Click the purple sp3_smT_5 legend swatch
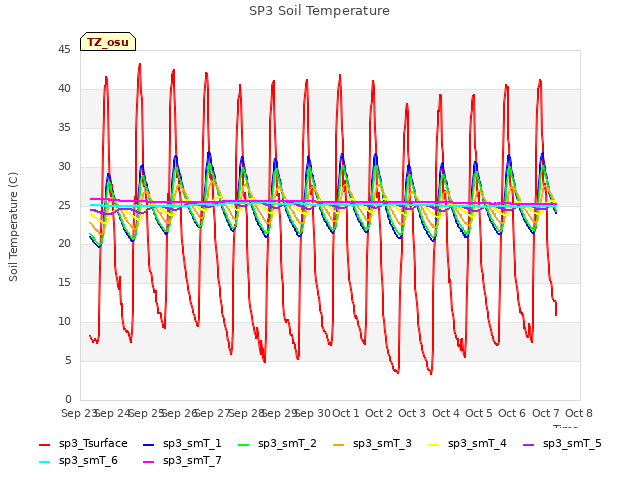The width and height of the screenshot is (640, 480). click(x=529, y=444)
